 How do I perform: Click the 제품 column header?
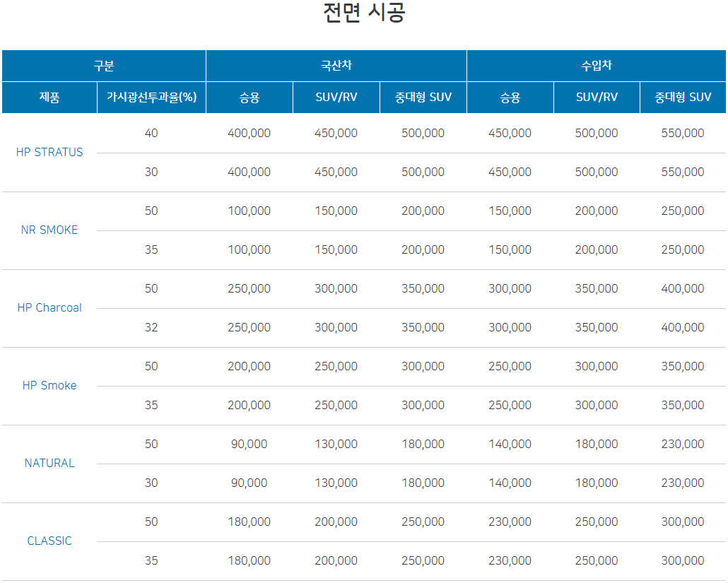49,98
